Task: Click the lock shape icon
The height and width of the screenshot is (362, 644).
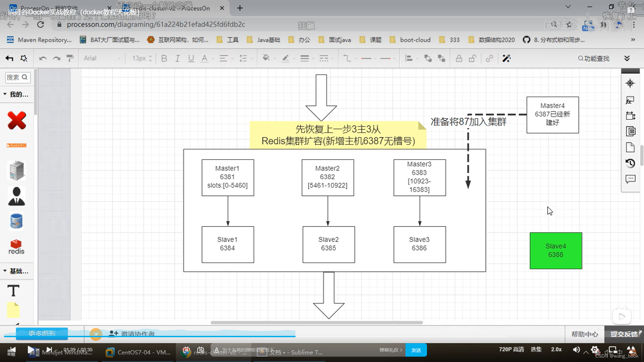Action: pyautogui.click(x=459, y=58)
